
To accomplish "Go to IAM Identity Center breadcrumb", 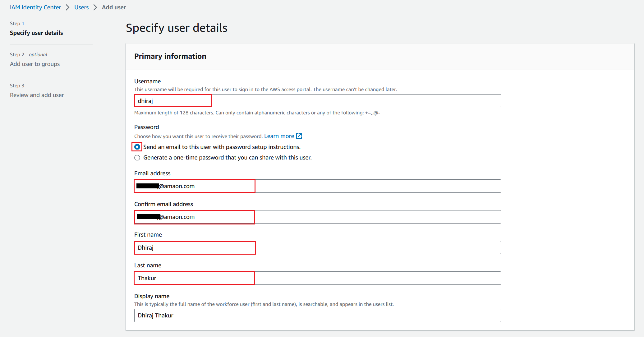I will pyautogui.click(x=35, y=7).
